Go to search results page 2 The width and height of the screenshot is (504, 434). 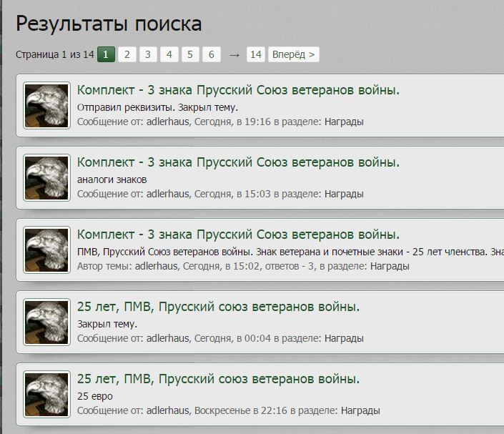coord(127,54)
